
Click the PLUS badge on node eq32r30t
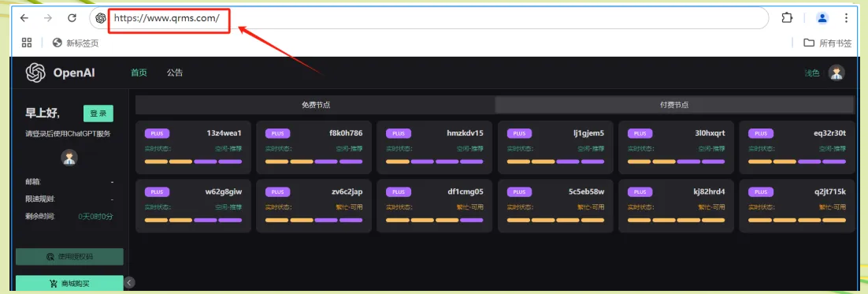click(x=761, y=133)
